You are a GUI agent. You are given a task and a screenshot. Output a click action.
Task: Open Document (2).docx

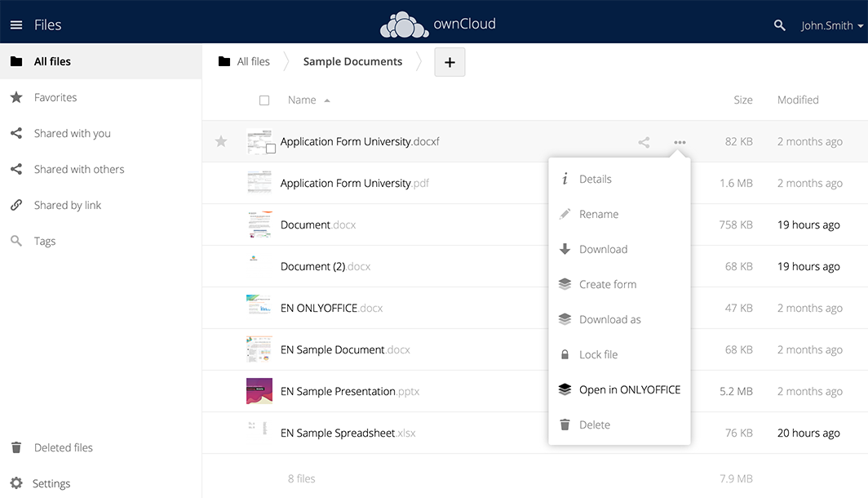[325, 266]
